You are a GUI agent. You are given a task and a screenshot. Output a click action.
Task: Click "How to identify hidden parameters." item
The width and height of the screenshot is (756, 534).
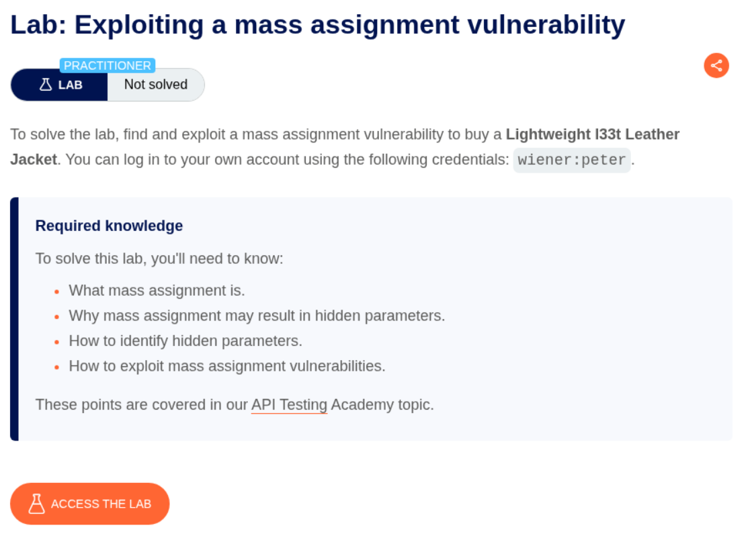(x=185, y=341)
